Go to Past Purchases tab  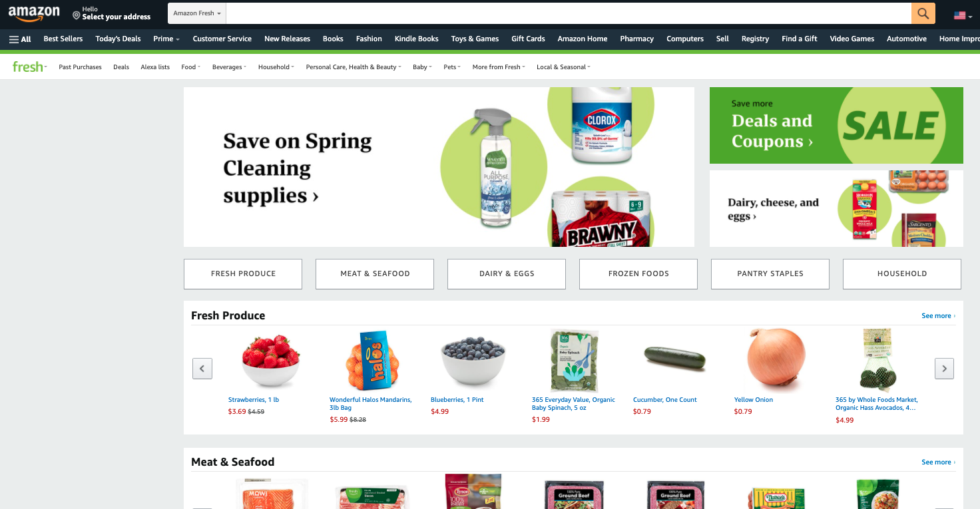pos(80,67)
